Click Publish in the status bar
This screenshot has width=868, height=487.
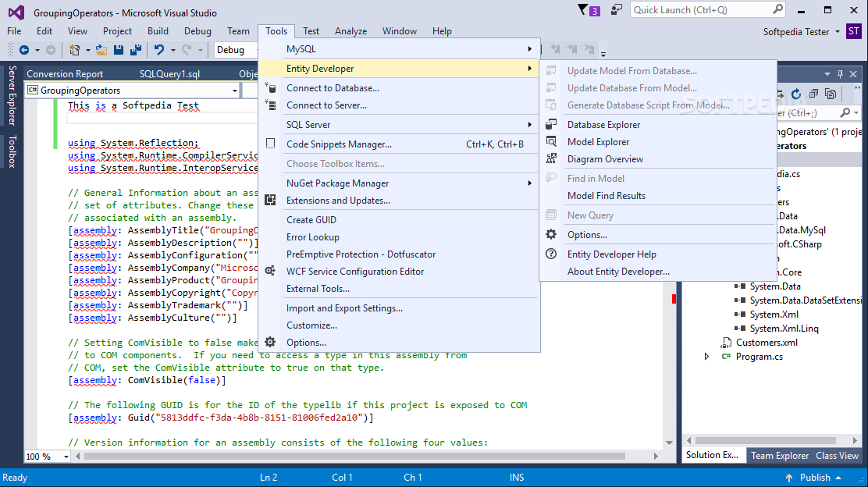pos(815,478)
